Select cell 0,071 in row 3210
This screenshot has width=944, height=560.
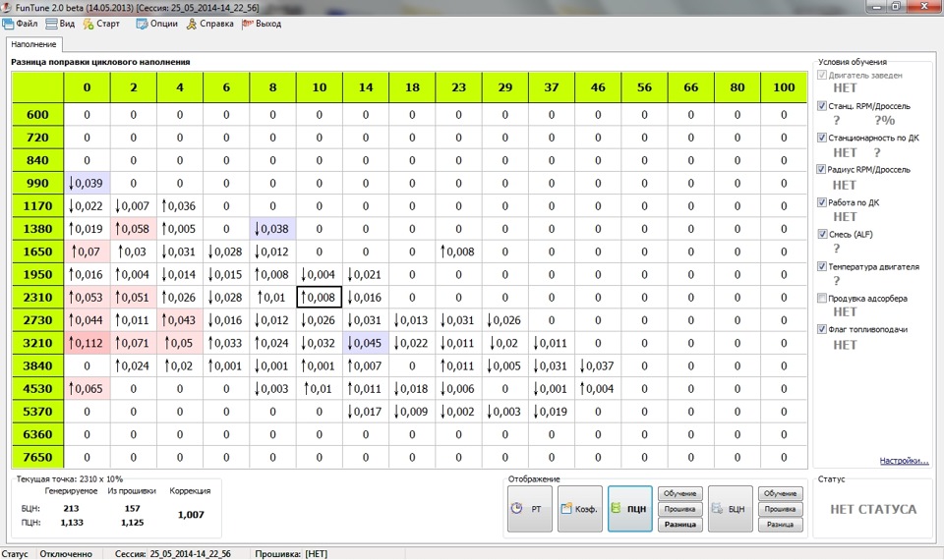pos(133,343)
